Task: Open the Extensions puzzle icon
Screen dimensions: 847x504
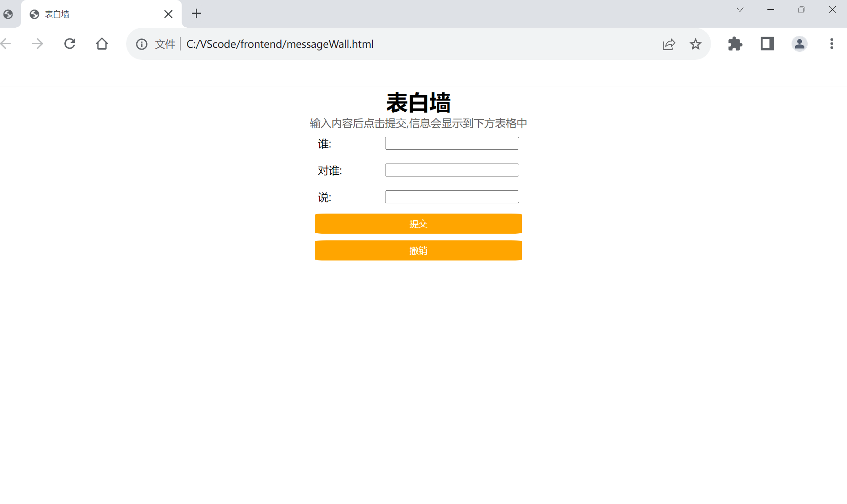Action: click(x=735, y=44)
